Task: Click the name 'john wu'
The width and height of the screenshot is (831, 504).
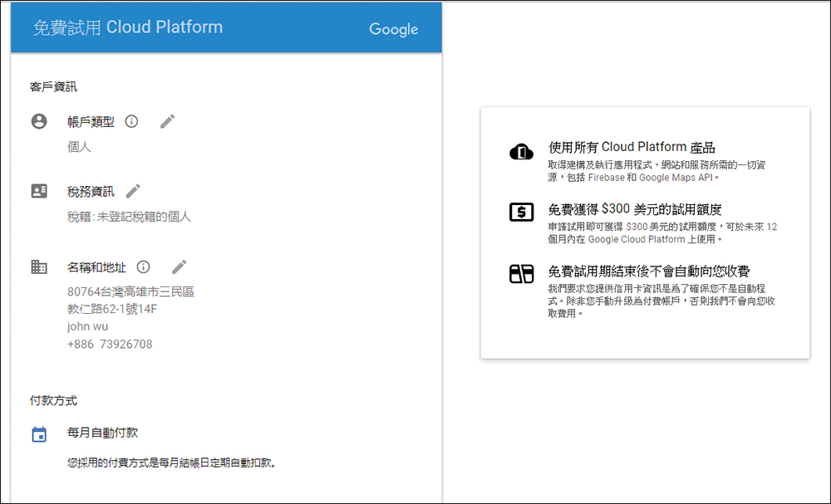Action: point(87,326)
